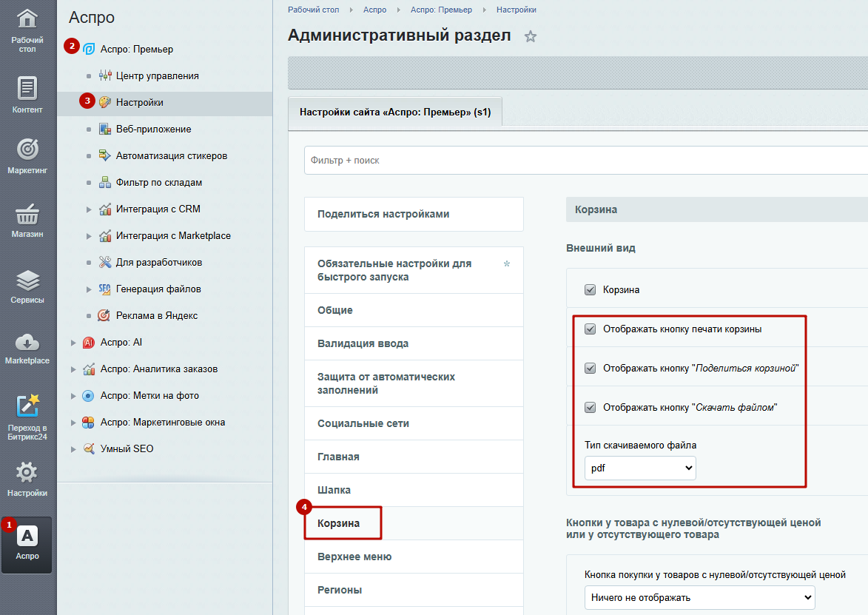Open the Главная settings section
The height and width of the screenshot is (615, 868).
tap(414, 457)
